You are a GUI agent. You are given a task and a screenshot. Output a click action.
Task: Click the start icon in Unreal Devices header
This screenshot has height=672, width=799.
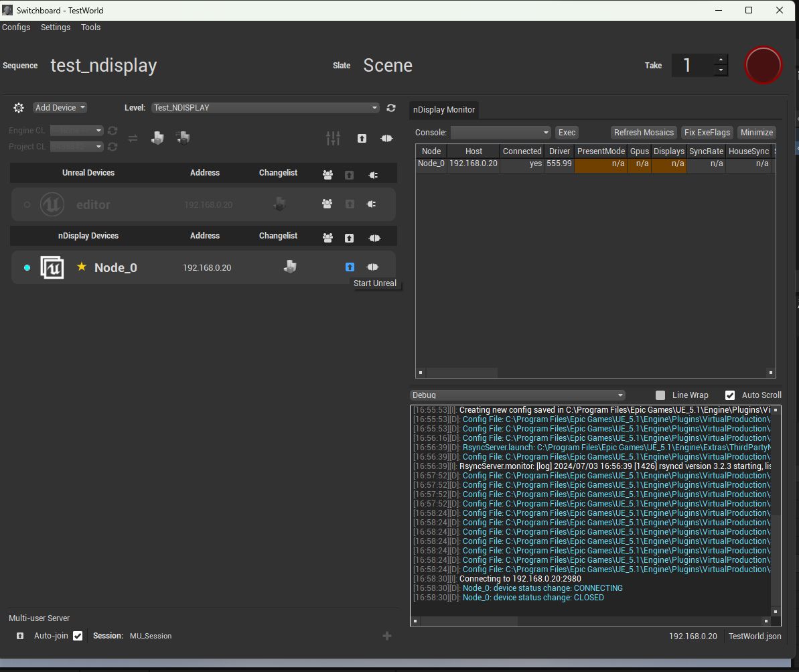click(349, 175)
